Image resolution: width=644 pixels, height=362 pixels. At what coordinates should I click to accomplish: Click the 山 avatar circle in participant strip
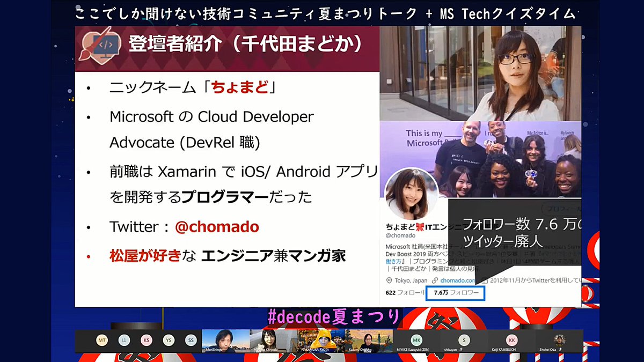coord(124,341)
